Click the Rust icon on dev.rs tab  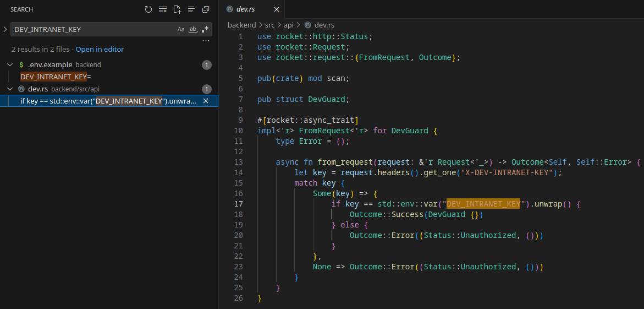tap(229, 9)
